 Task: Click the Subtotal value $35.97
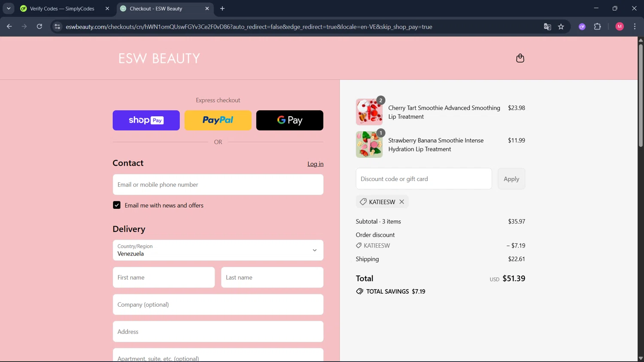[x=516, y=221]
